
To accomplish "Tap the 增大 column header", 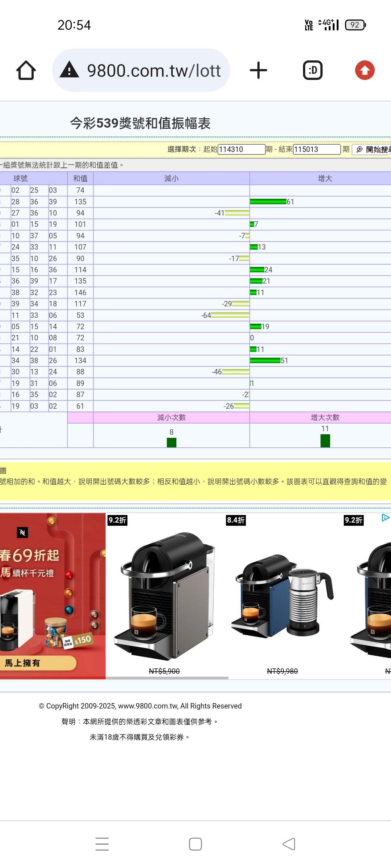I will pos(325,178).
